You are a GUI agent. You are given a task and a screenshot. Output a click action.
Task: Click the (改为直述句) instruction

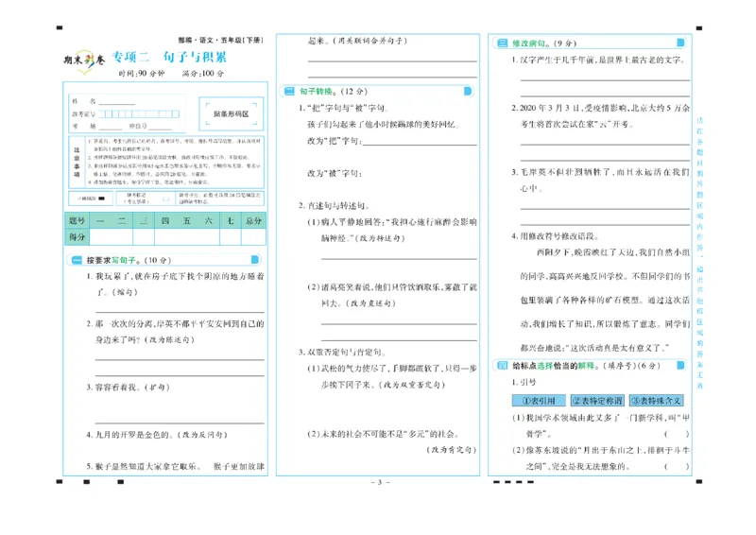[370, 303]
